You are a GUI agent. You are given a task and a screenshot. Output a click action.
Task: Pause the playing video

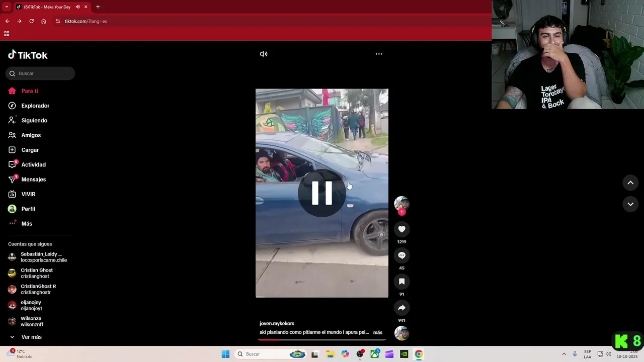coord(322,193)
